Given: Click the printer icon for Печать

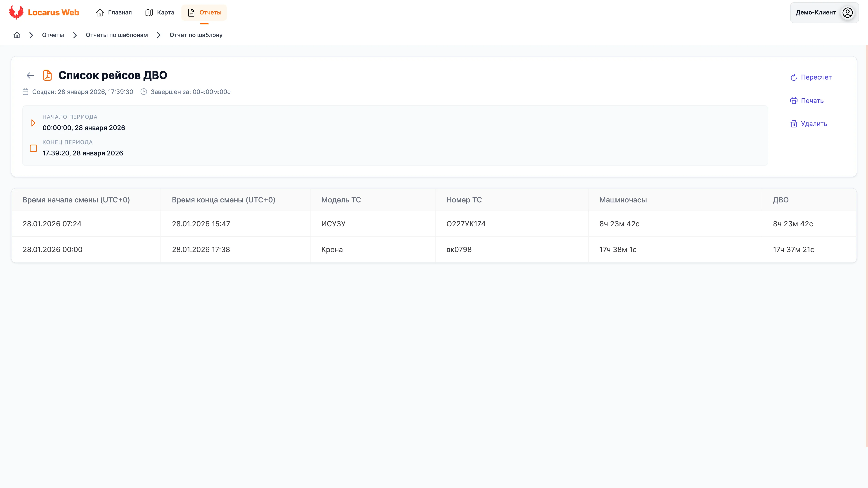Looking at the screenshot, I should pyautogui.click(x=794, y=101).
